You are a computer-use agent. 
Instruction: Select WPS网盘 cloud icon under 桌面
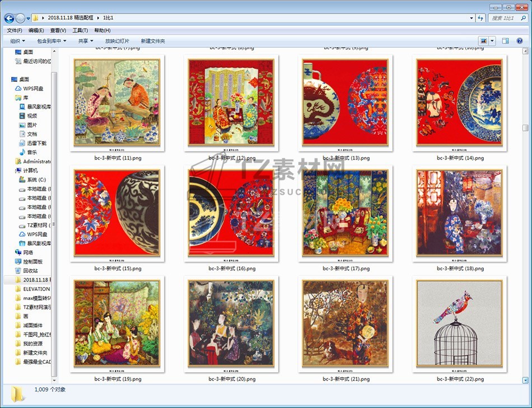18,88
